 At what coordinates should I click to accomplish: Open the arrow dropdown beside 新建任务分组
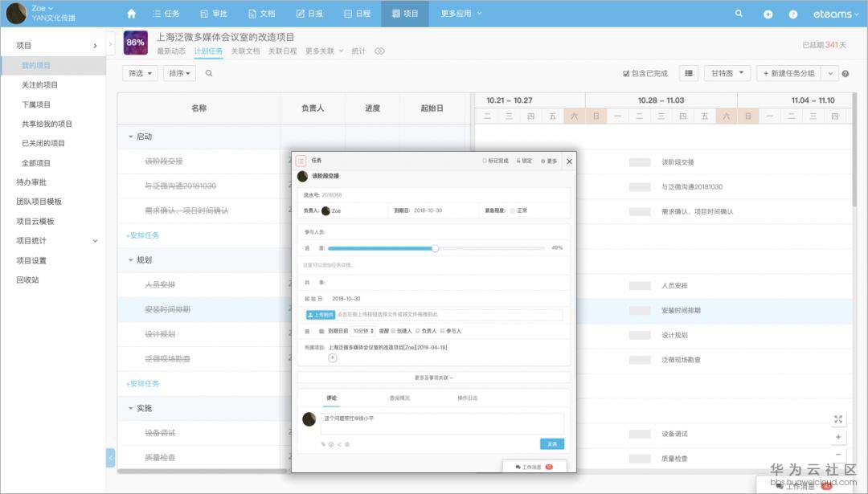[x=829, y=73]
